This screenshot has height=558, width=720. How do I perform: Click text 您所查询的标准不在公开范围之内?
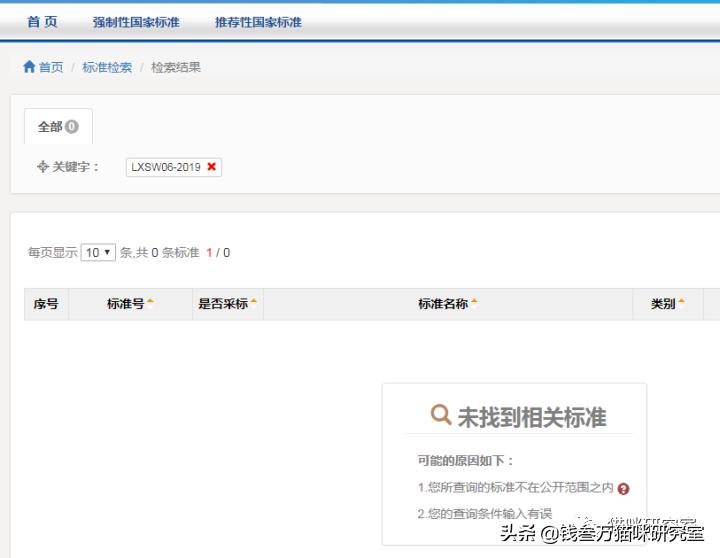click(x=521, y=487)
